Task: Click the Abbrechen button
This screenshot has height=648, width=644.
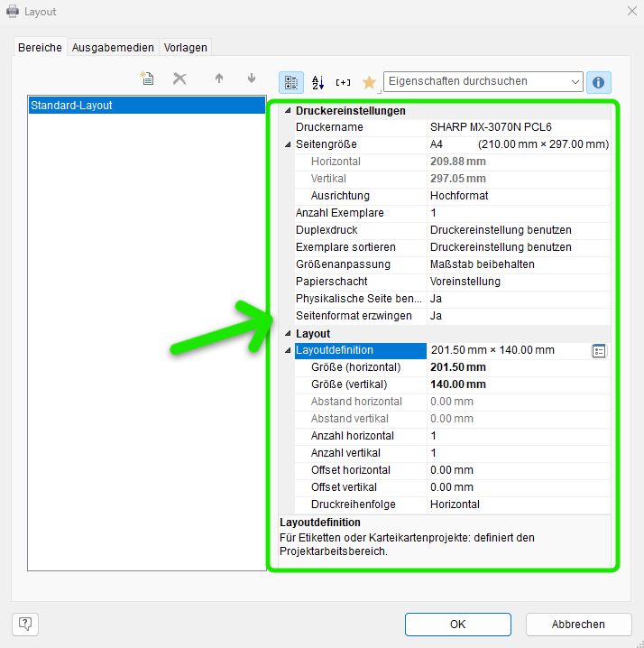Action: click(x=578, y=624)
